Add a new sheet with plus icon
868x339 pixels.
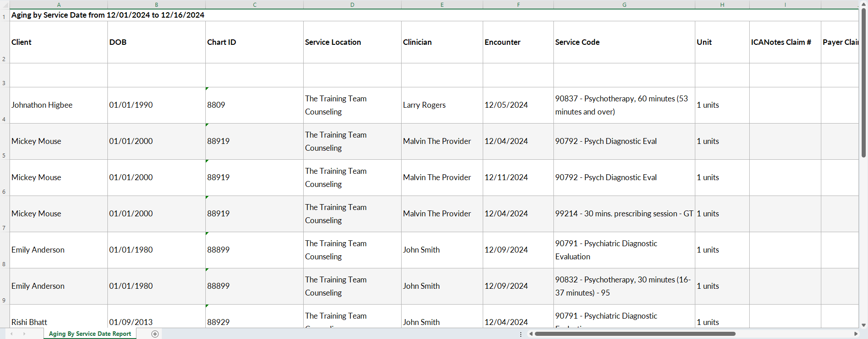155,334
